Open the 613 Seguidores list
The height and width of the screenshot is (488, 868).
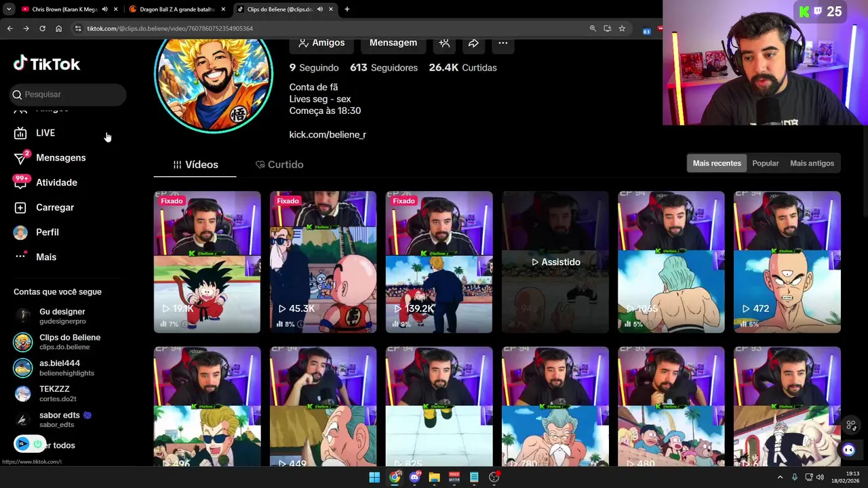tap(384, 68)
